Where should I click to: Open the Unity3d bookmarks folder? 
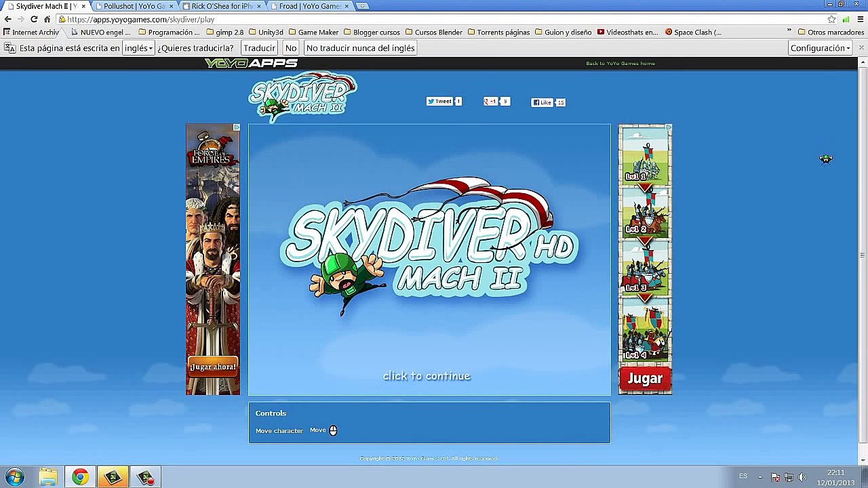[266, 32]
